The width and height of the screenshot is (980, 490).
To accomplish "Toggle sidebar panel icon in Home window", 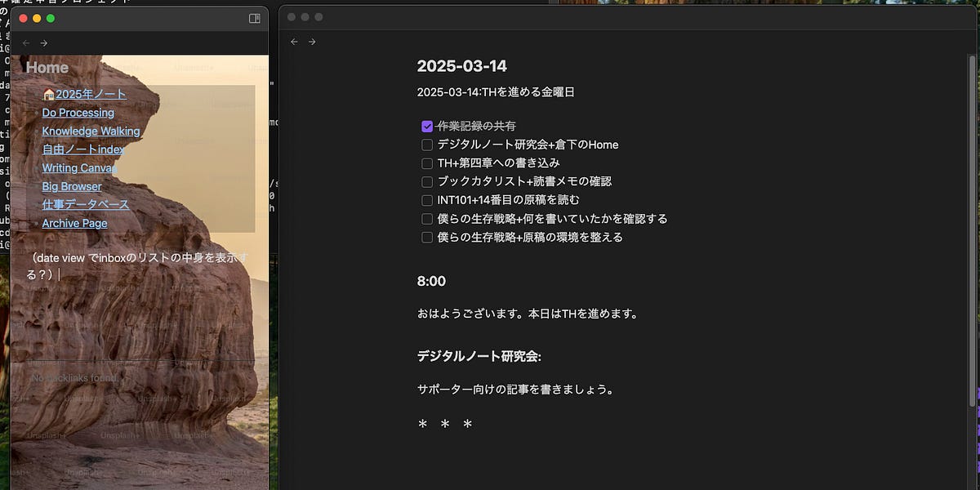I will (254, 18).
